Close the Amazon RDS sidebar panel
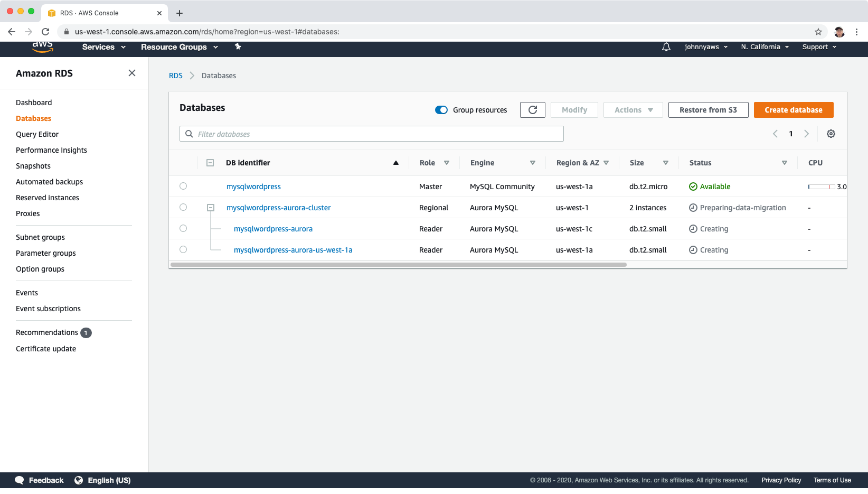868x494 pixels. pyautogui.click(x=132, y=73)
